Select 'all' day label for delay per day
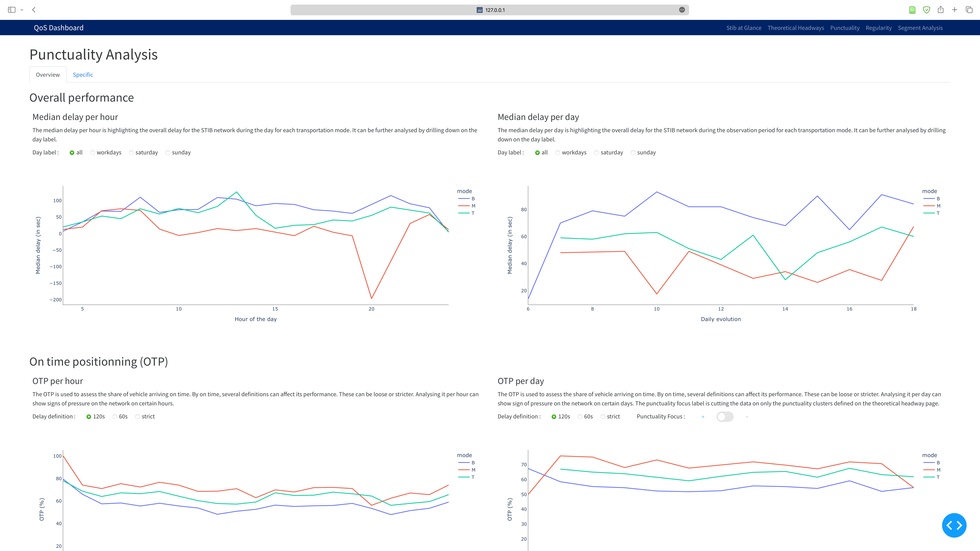This screenshot has width=980, height=551. click(537, 152)
